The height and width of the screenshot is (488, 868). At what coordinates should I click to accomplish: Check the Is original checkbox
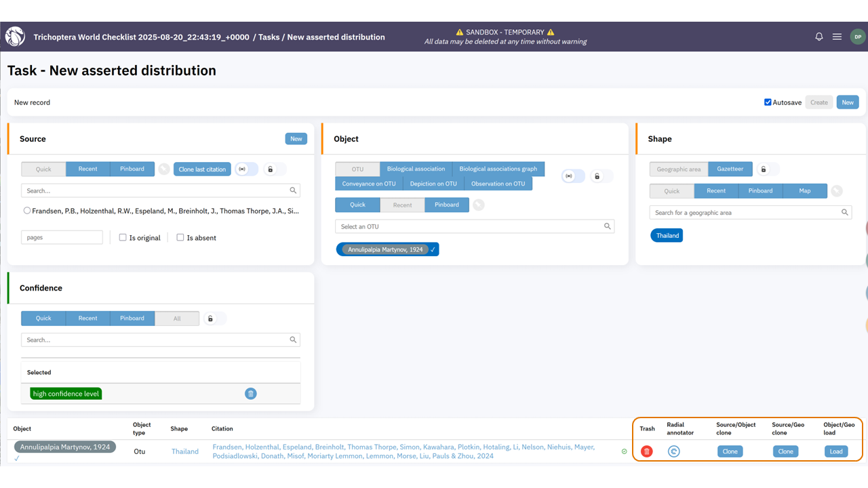(x=123, y=238)
